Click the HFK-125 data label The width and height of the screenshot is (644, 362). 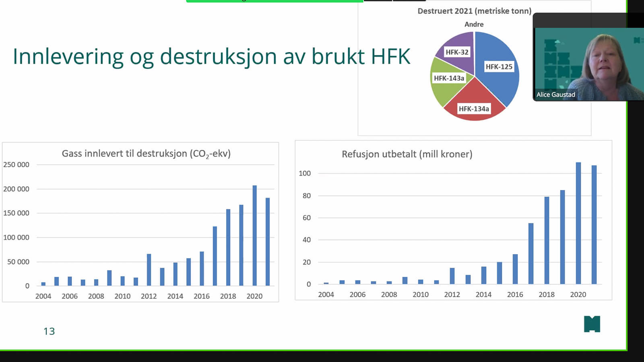tap(499, 67)
